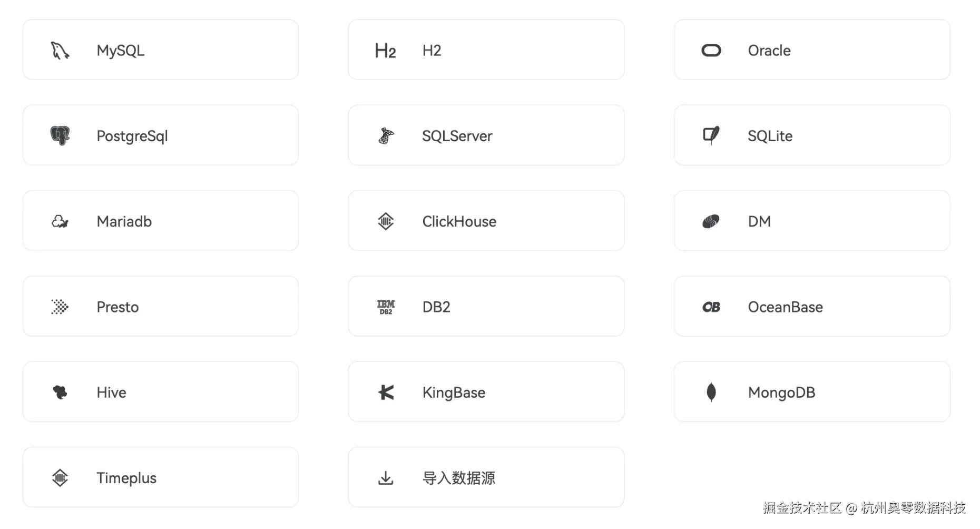The image size is (980, 529).
Task: Click the Mariadb seal icon
Action: click(60, 221)
